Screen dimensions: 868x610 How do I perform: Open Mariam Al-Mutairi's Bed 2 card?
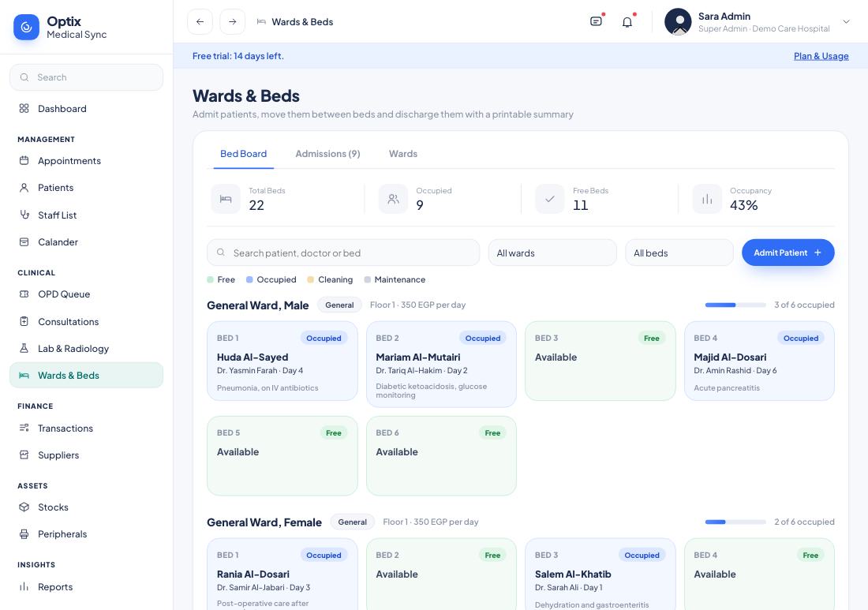point(441,365)
